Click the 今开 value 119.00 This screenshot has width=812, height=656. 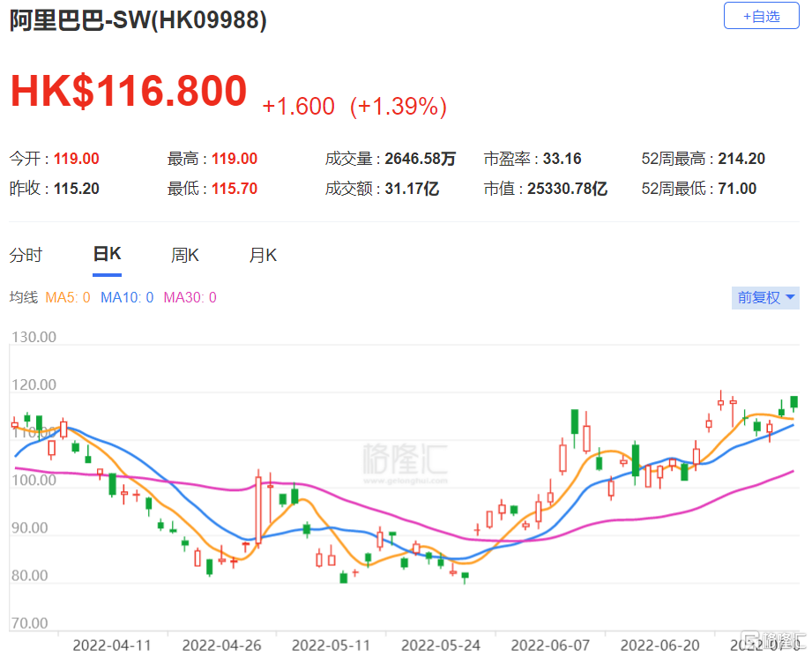tap(77, 159)
